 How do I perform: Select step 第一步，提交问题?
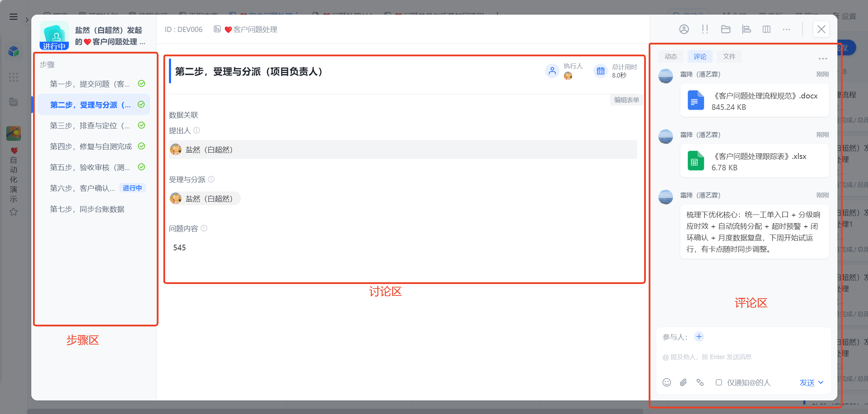(x=94, y=84)
